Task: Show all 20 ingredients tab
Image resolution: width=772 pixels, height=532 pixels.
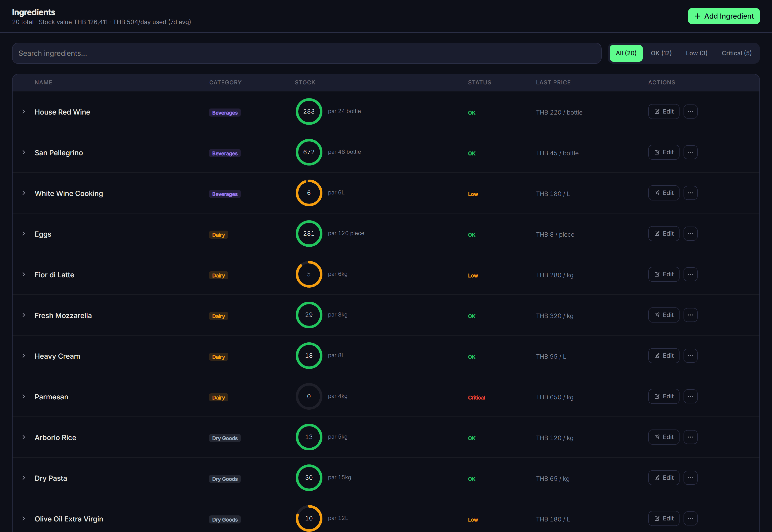Action: point(626,53)
